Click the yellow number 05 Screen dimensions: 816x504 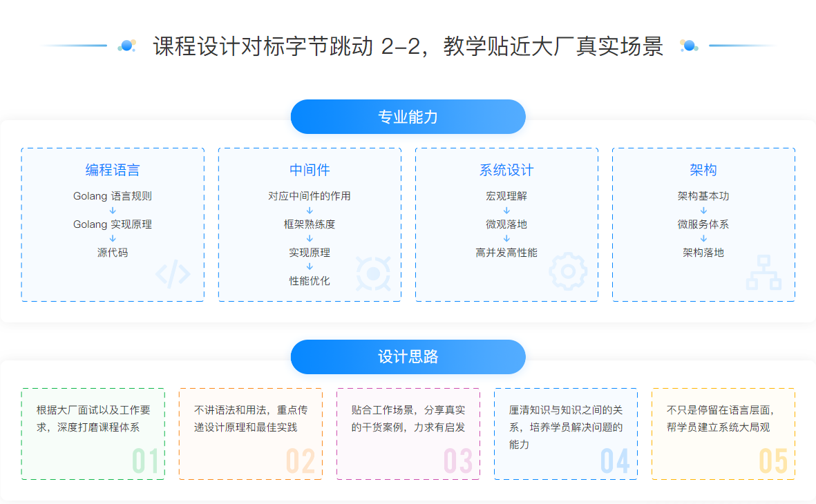[x=773, y=461]
